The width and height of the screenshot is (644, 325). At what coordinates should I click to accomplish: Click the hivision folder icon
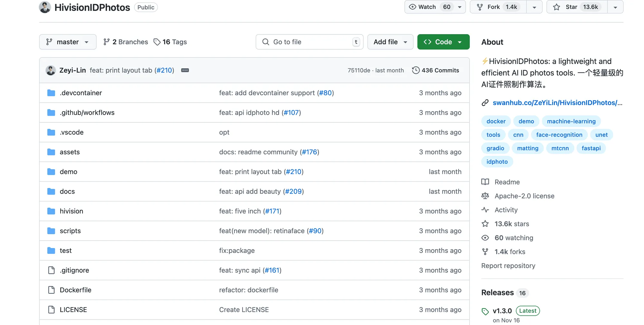tap(51, 211)
